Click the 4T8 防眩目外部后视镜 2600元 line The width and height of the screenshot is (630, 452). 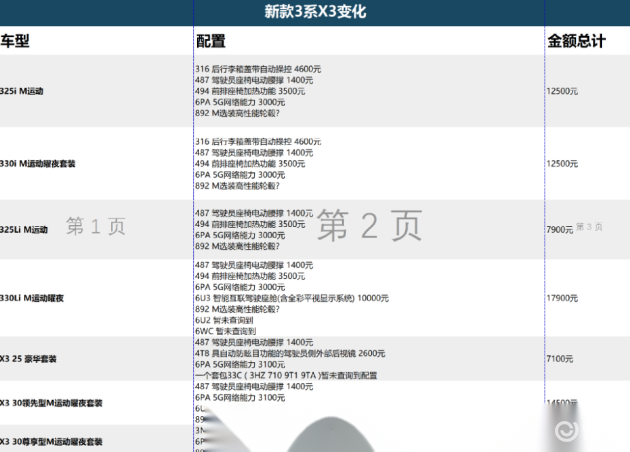click(290, 353)
